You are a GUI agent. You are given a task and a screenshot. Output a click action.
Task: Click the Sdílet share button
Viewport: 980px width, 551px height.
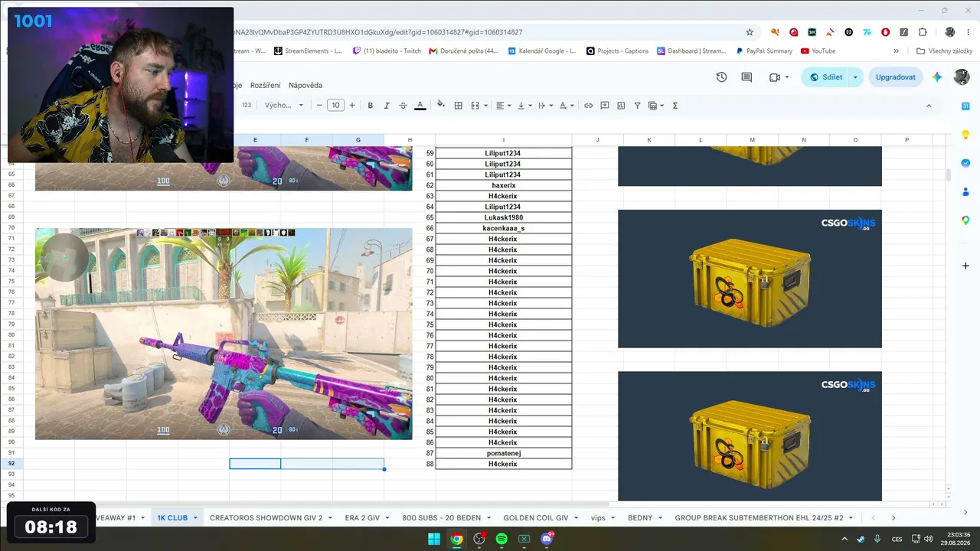click(825, 77)
